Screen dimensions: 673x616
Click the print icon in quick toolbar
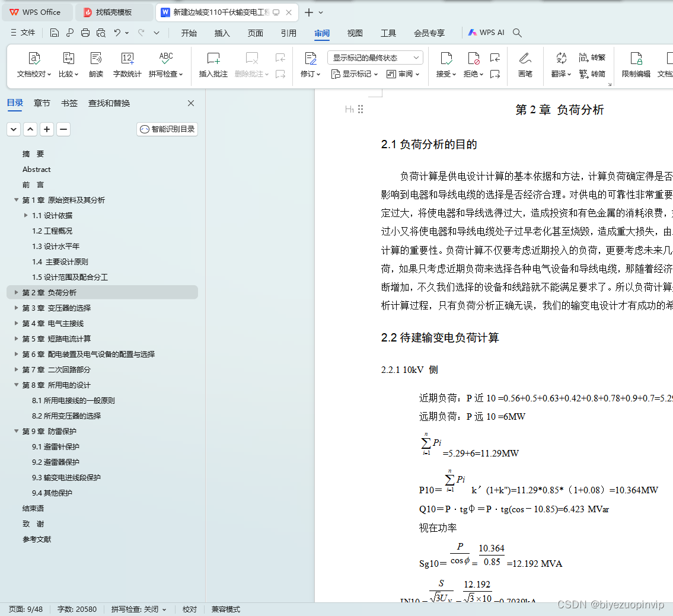[85, 33]
